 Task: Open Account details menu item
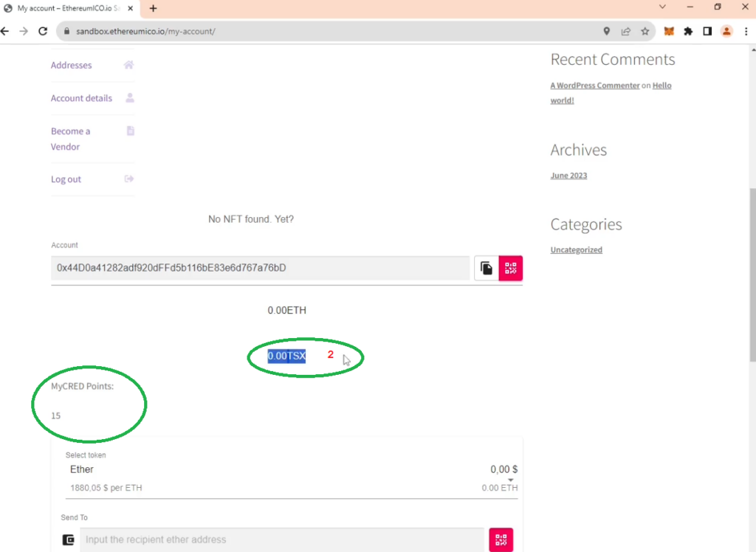coord(81,98)
